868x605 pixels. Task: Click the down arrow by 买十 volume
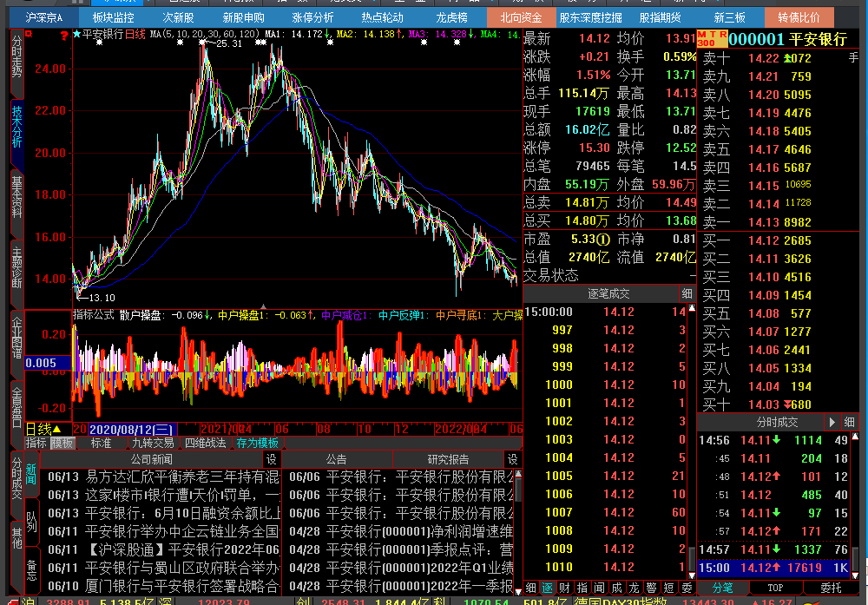(x=788, y=404)
